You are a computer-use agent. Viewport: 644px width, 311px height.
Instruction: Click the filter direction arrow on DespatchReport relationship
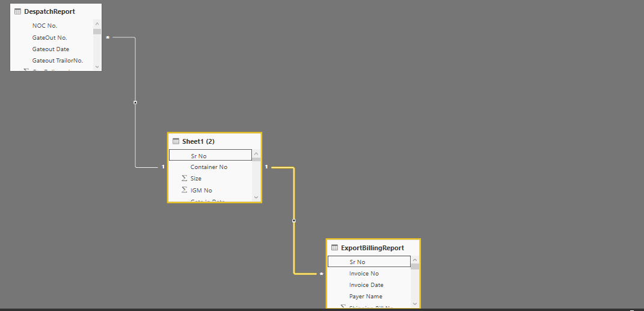(135, 102)
